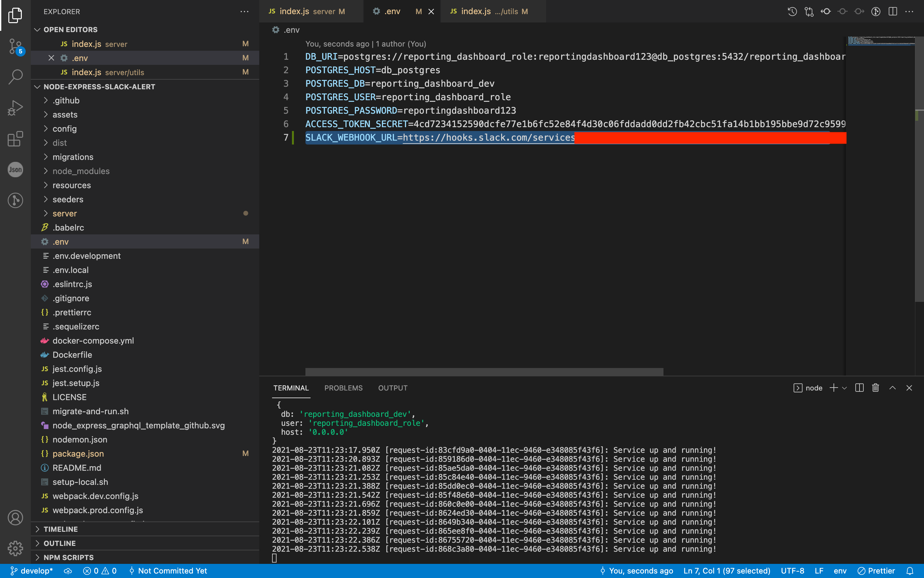This screenshot has height=578, width=924.
Task: Click the .env breadcrumb item
Action: [287, 30]
